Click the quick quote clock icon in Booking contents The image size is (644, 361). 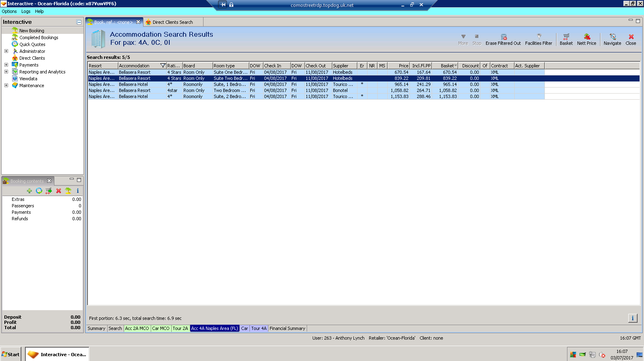pos(39,191)
